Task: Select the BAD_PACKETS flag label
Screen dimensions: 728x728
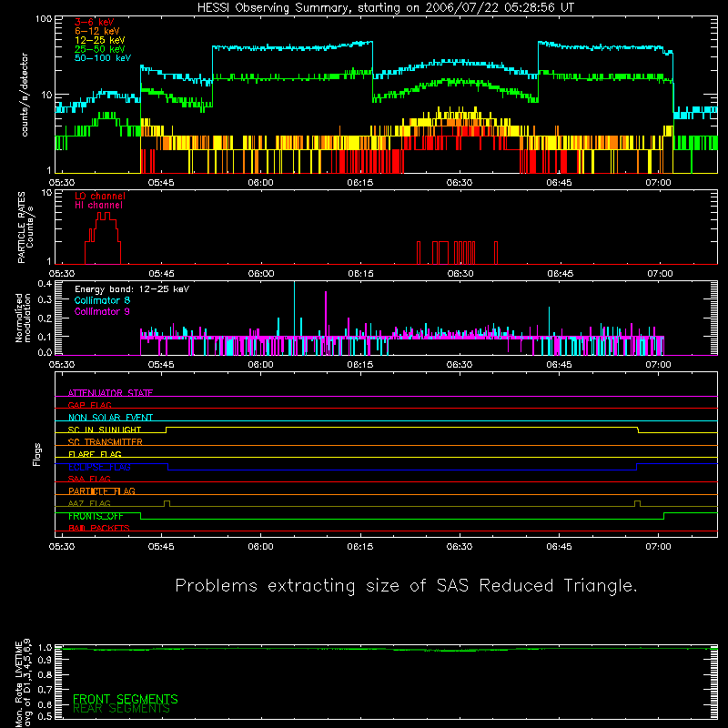Action: [99, 528]
